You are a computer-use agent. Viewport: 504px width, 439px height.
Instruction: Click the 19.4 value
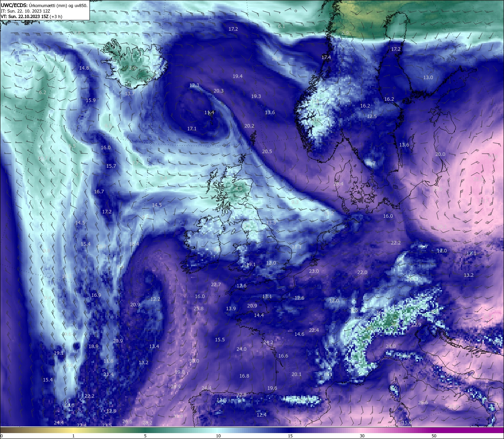pyautogui.click(x=237, y=76)
